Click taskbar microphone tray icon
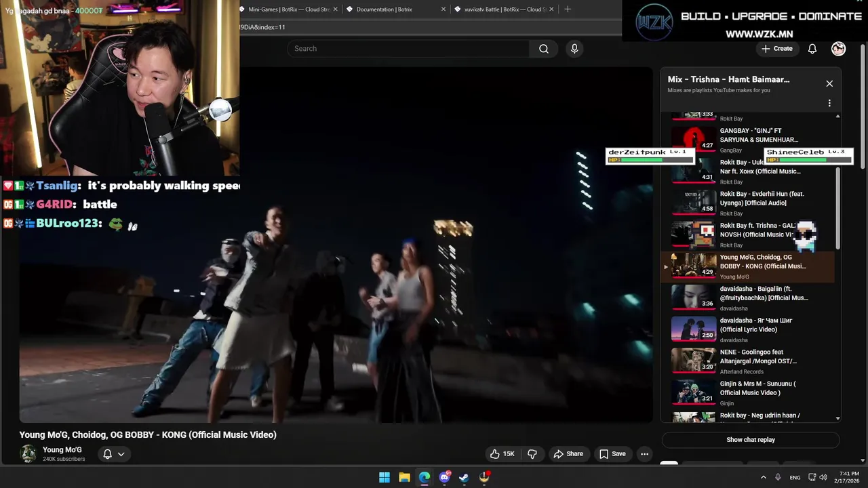 pyautogui.click(x=778, y=477)
